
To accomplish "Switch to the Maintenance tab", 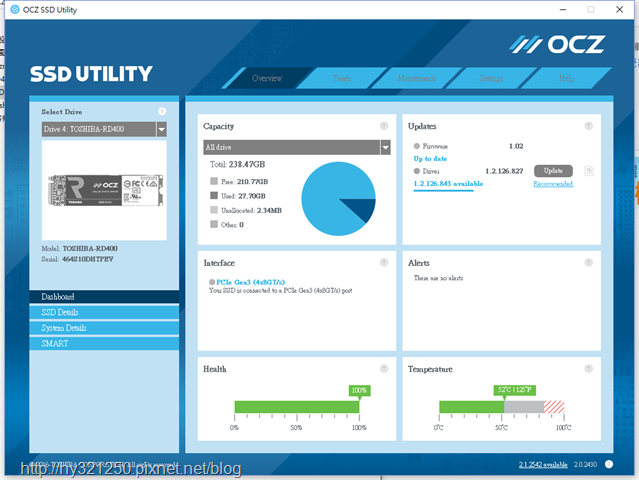I will [x=416, y=78].
